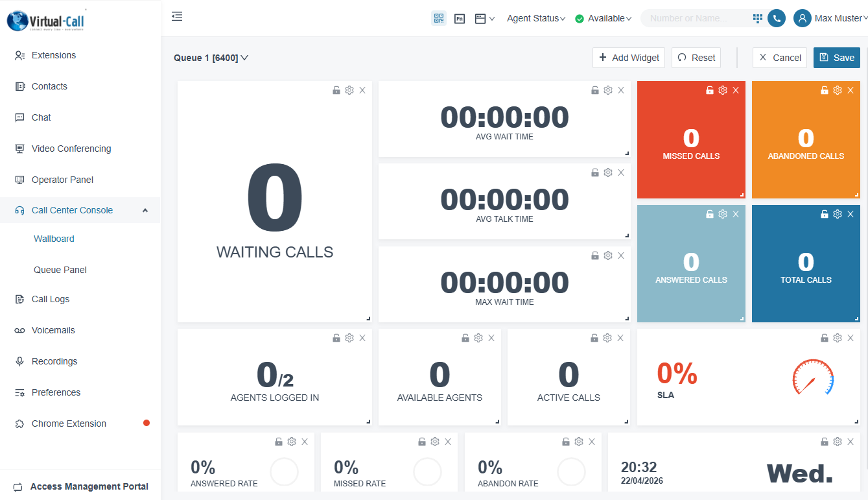Open settings of the clock date widget
Image resolution: width=868 pixels, height=500 pixels.
click(838, 442)
